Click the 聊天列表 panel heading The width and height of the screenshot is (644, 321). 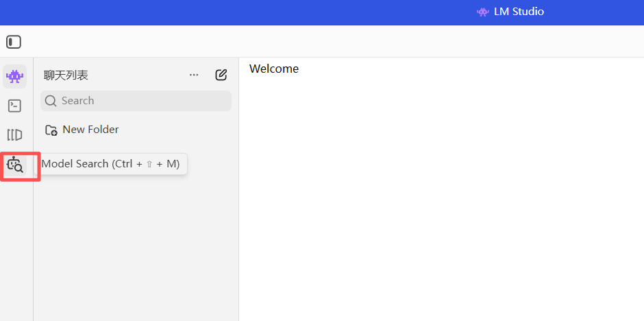[66, 75]
